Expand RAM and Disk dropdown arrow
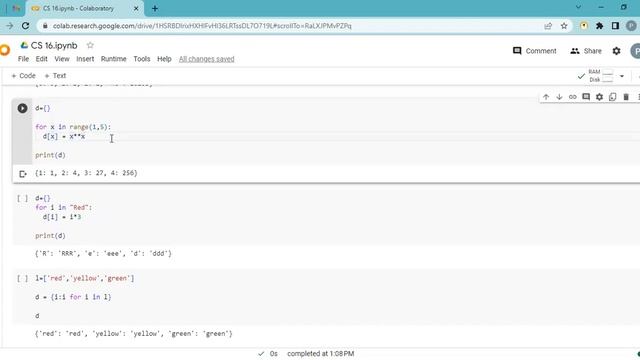Screen dimensions: 640x360 622,76
